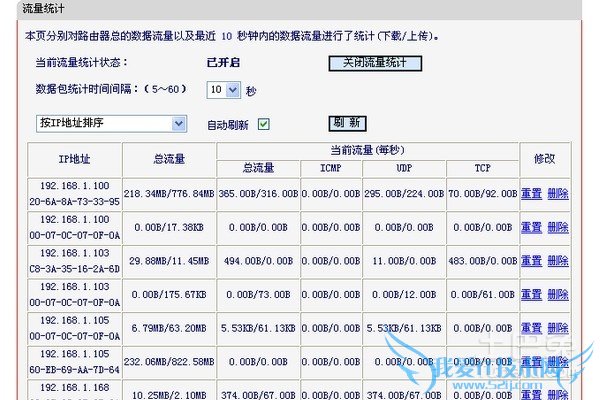Select the 494.00B/0.00B current traffic cell
The width and height of the screenshot is (600, 400).
(x=258, y=261)
